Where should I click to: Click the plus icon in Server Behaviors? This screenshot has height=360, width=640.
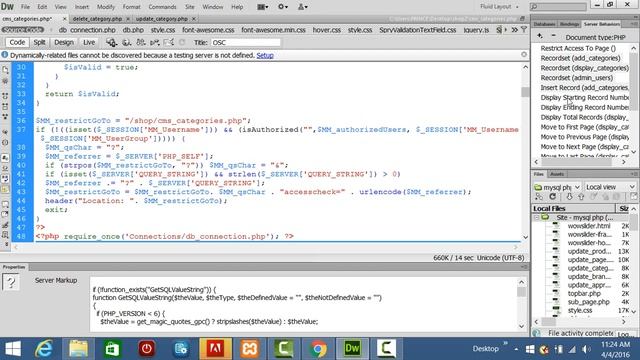(x=540, y=36)
